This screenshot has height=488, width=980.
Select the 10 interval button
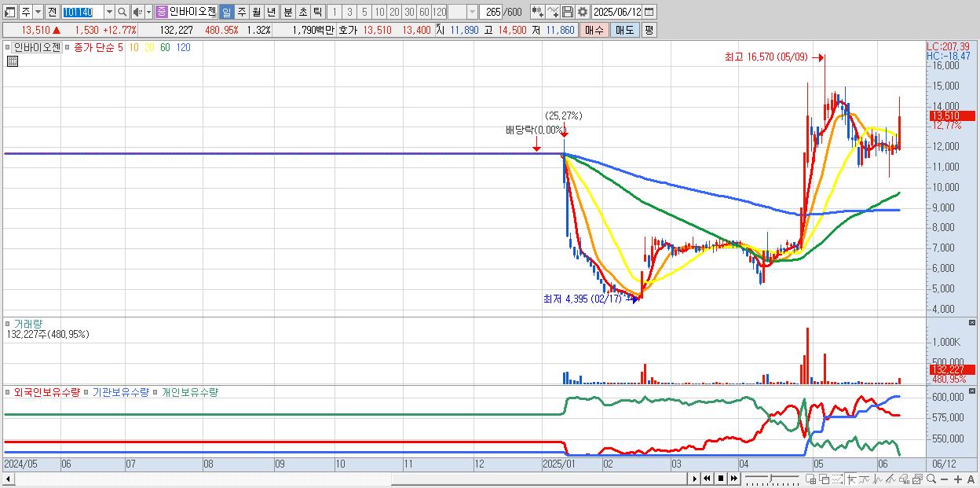[x=379, y=12]
